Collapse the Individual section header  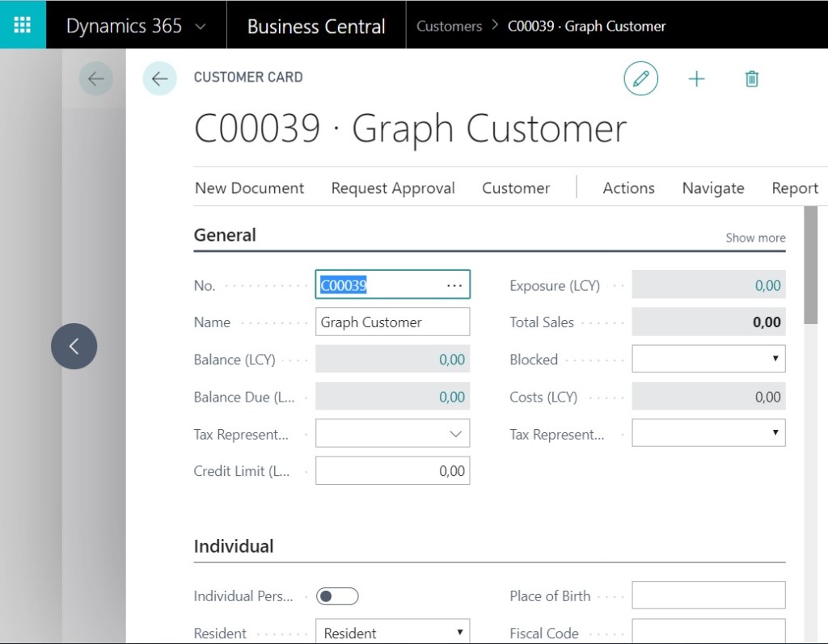pyautogui.click(x=234, y=545)
